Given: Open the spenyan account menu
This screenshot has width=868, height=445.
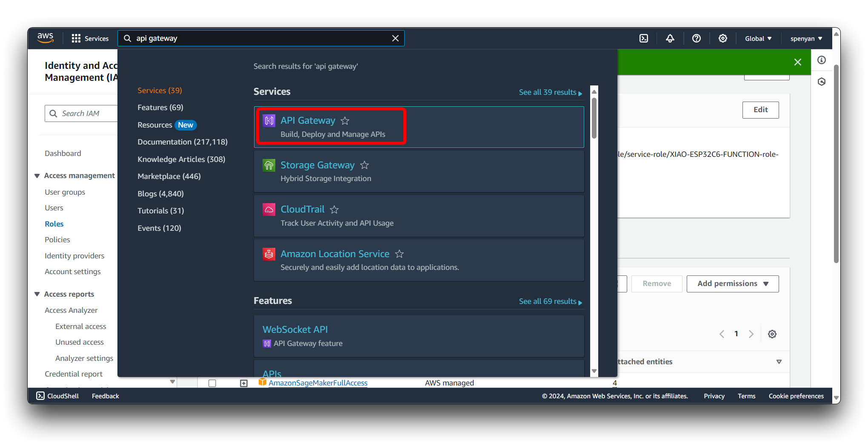Looking at the screenshot, I should pyautogui.click(x=806, y=38).
